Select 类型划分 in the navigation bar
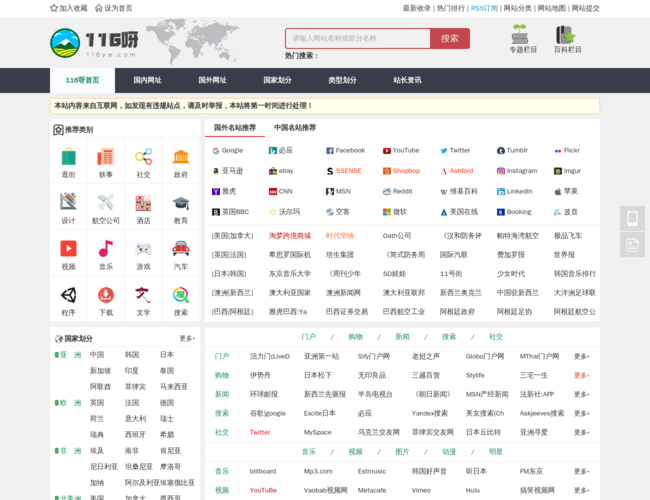 (342, 80)
